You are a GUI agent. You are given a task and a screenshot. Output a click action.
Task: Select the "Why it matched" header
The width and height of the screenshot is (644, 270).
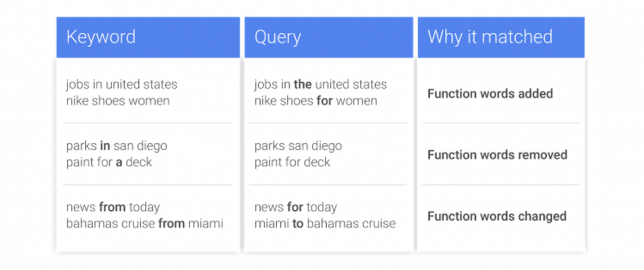pyautogui.click(x=490, y=37)
